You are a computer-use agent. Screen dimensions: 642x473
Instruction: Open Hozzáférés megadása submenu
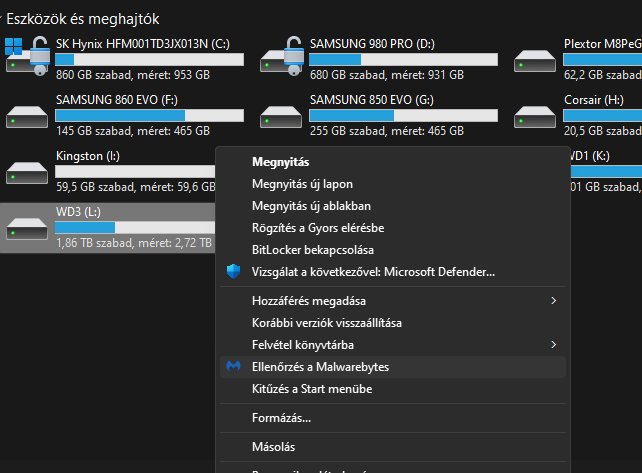(393, 301)
